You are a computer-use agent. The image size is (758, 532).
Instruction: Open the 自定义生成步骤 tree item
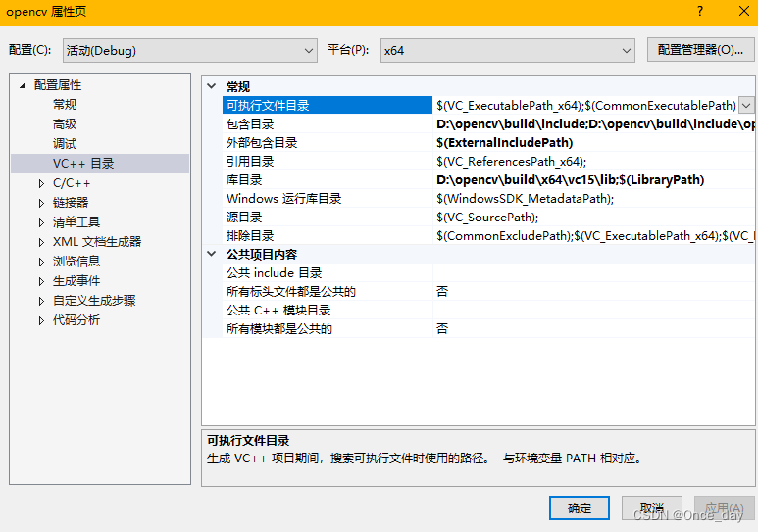coord(94,301)
